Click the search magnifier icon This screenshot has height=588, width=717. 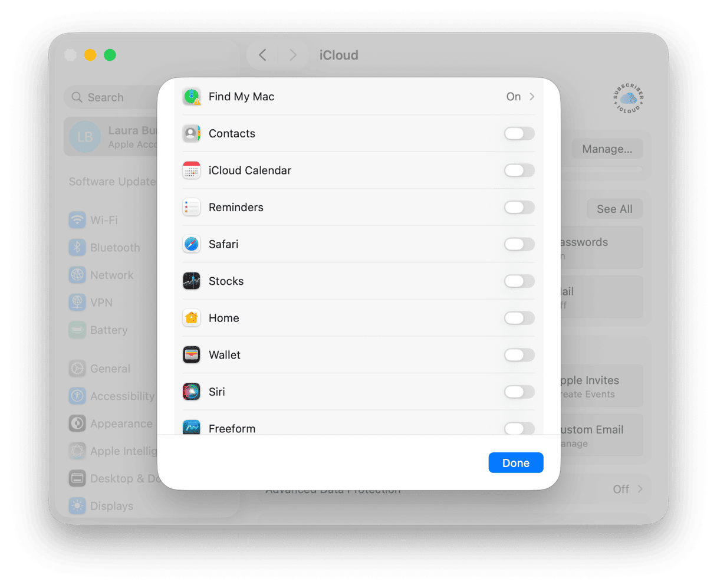point(77,97)
